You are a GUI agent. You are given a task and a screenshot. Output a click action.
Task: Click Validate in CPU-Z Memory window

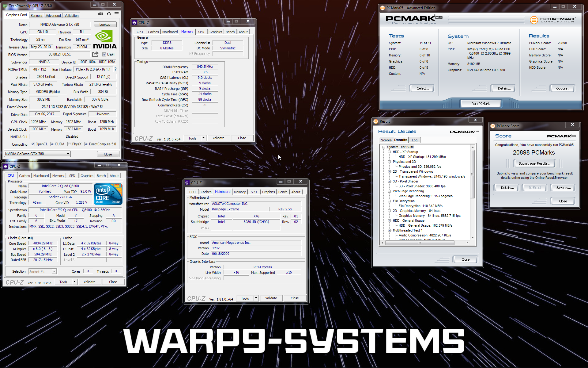[x=218, y=138]
